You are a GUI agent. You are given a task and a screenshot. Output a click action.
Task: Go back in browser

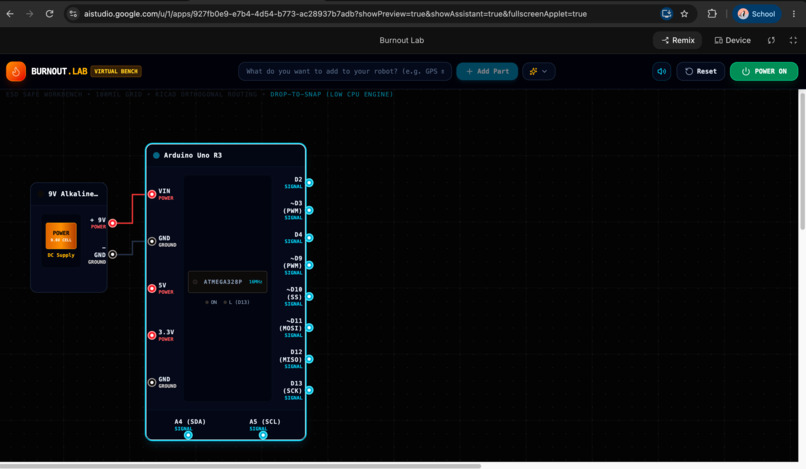(10, 14)
